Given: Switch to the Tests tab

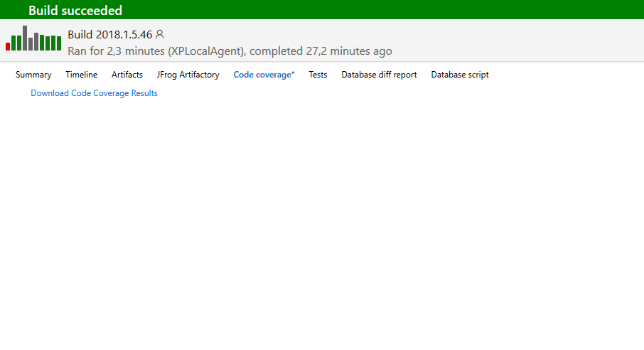Looking at the screenshot, I should click(x=318, y=75).
